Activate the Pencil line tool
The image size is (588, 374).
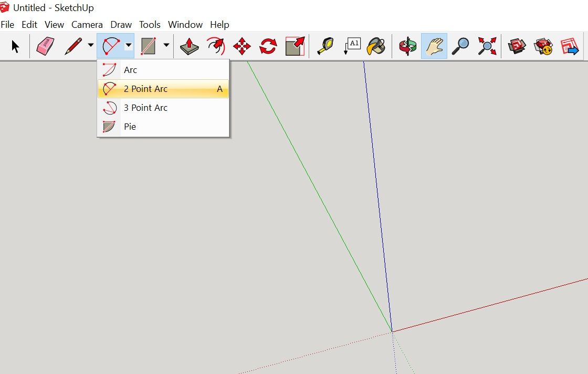point(72,46)
